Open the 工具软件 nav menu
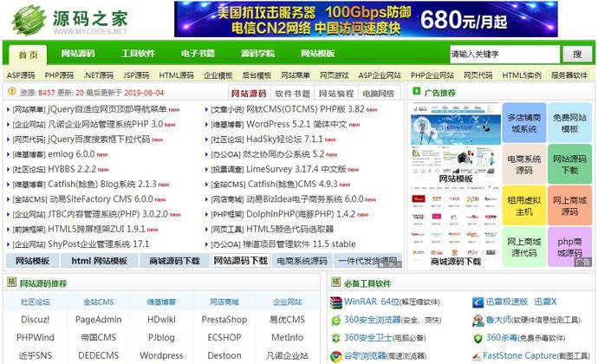The width and height of the screenshot is (598, 364). 138,54
